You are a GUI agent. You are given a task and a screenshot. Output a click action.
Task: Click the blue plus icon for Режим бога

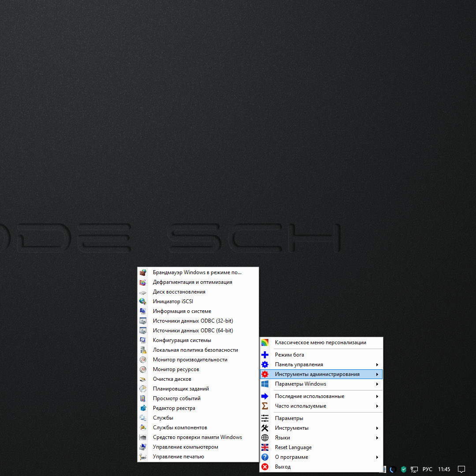coord(265,355)
